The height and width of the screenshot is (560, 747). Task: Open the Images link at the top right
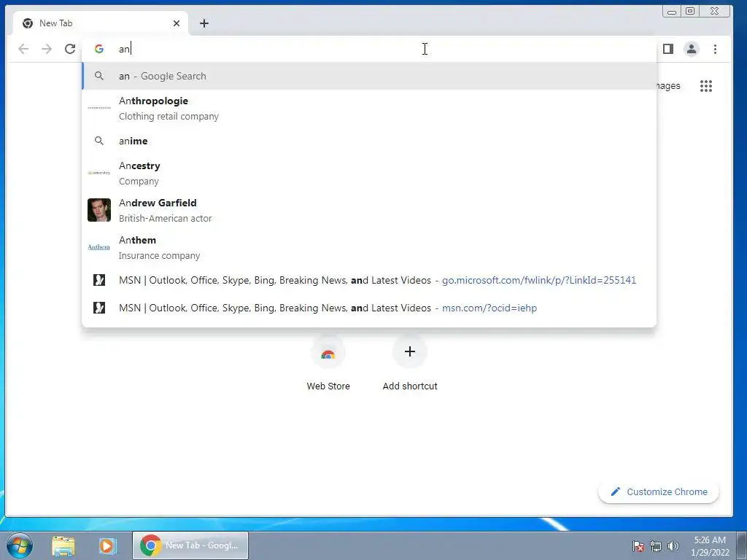tap(668, 86)
